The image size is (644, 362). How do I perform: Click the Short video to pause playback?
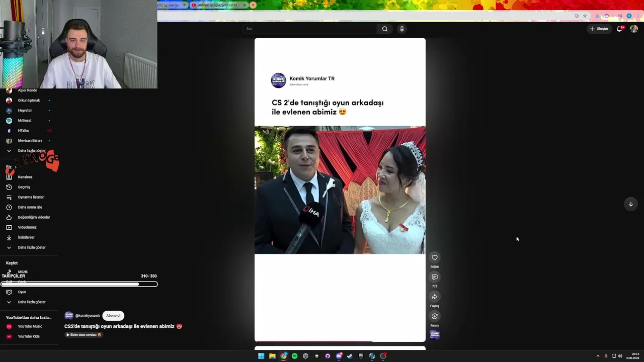pyautogui.click(x=340, y=190)
